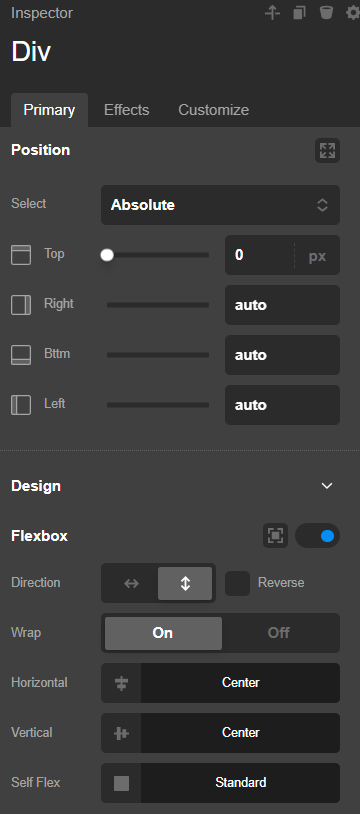Screen dimensions: 360x814
Task: Select vertical column direction arrow
Action: [x=185, y=583]
